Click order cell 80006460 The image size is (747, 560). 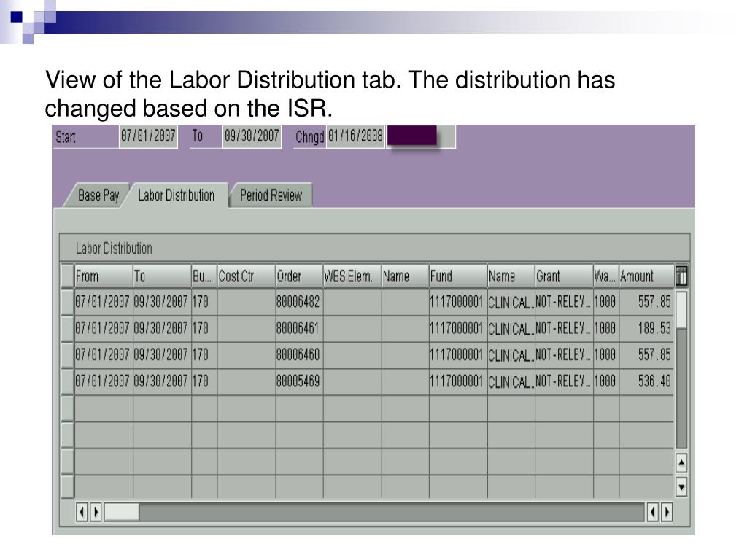pos(299,355)
